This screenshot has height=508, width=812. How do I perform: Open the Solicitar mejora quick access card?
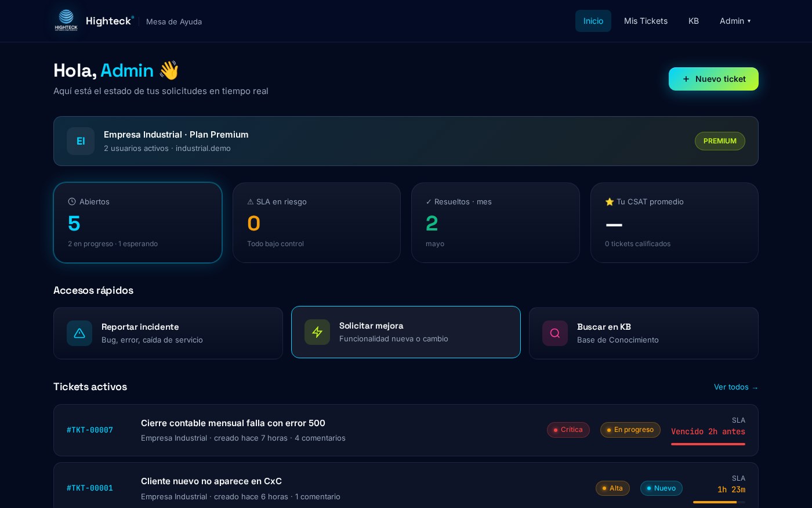(406, 332)
